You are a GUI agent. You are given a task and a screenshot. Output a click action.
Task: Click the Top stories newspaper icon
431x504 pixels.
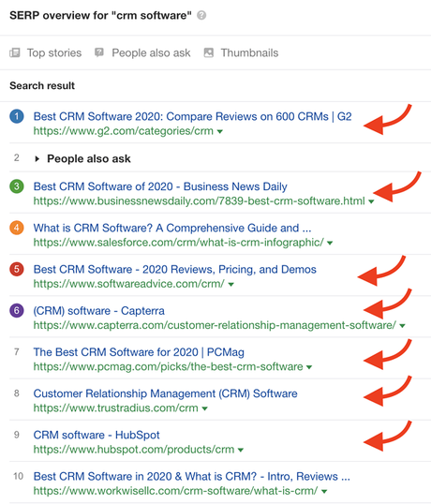tap(15, 52)
